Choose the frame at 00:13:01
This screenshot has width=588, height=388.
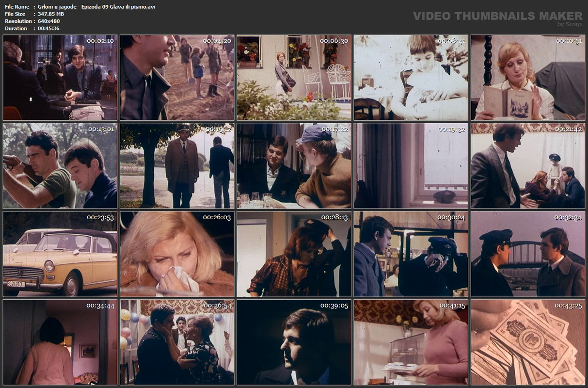coord(60,166)
